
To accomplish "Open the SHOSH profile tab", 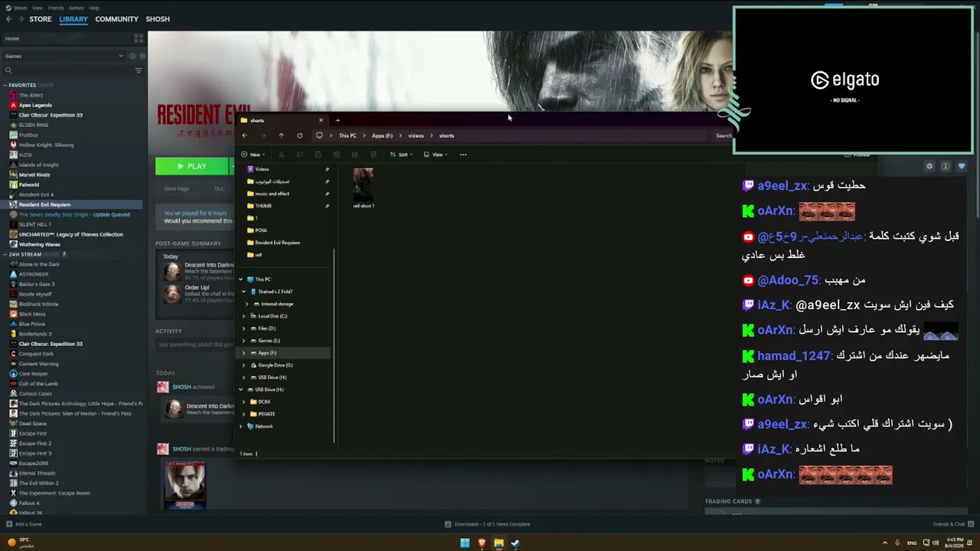I will 158,19.
